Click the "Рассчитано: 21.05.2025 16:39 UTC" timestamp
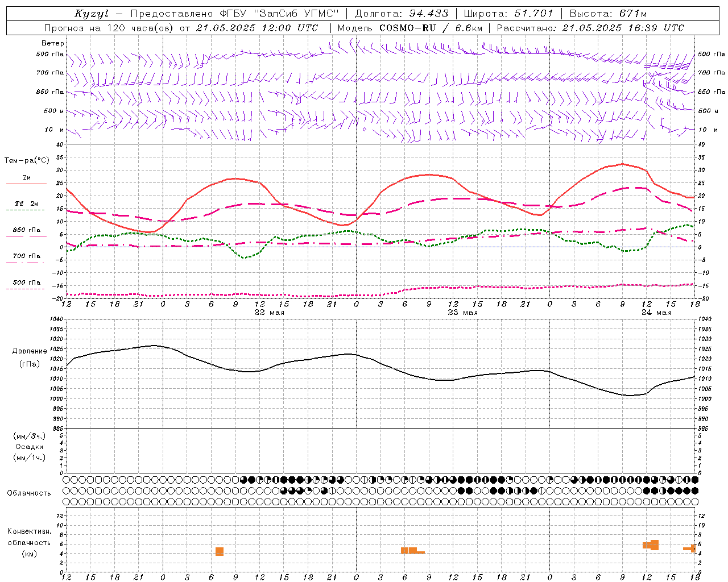The height and width of the screenshot is (582, 728). [x=590, y=28]
